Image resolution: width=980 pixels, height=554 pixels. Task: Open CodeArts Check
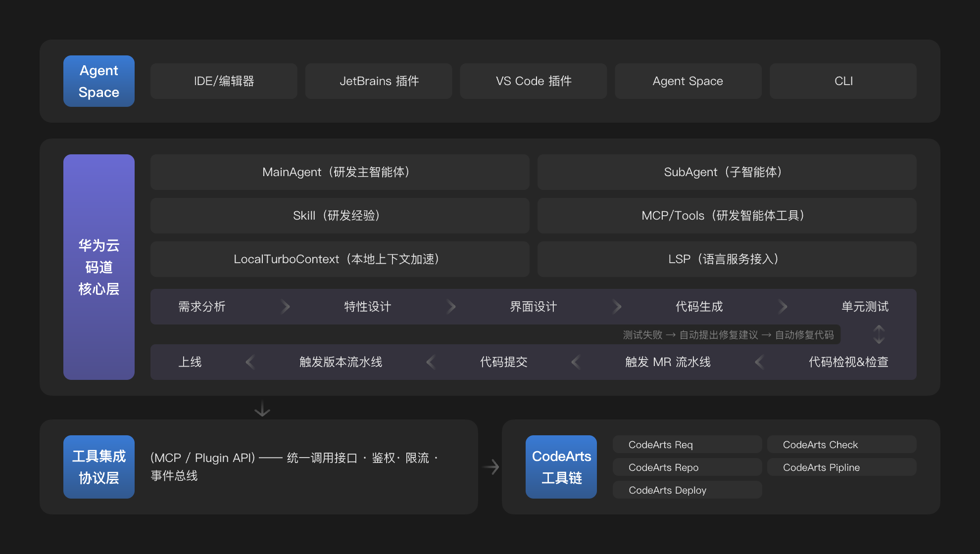pyautogui.click(x=842, y=444)
